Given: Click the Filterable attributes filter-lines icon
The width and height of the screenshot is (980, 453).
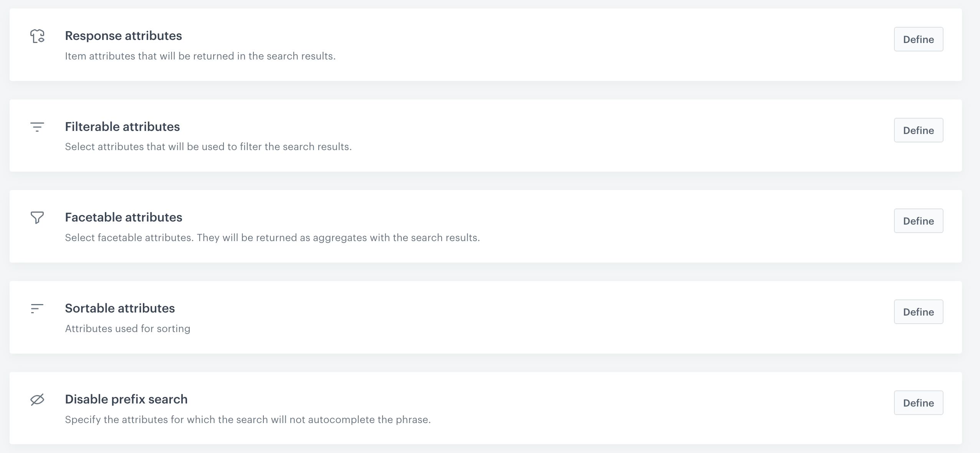Looking at the screenshot, I should click(x=37, y=127).
